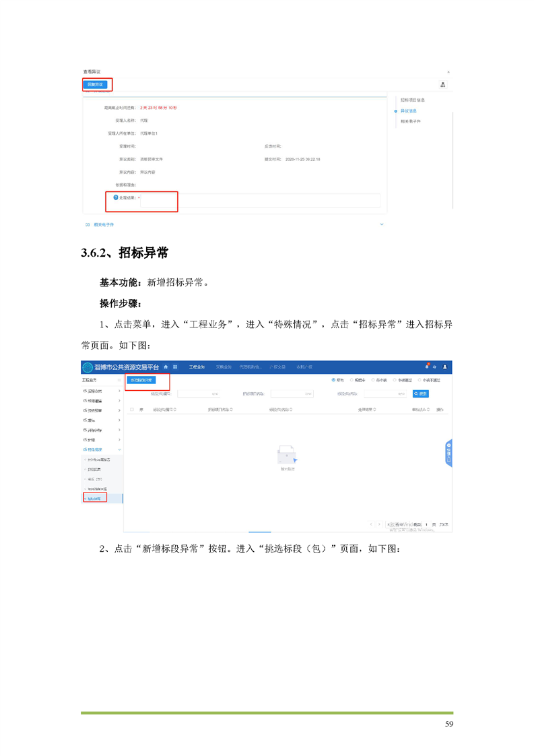Click the home icon in the platform header
Image resolution: width=534 pixels, height=756 pixels.
point(166,367)
